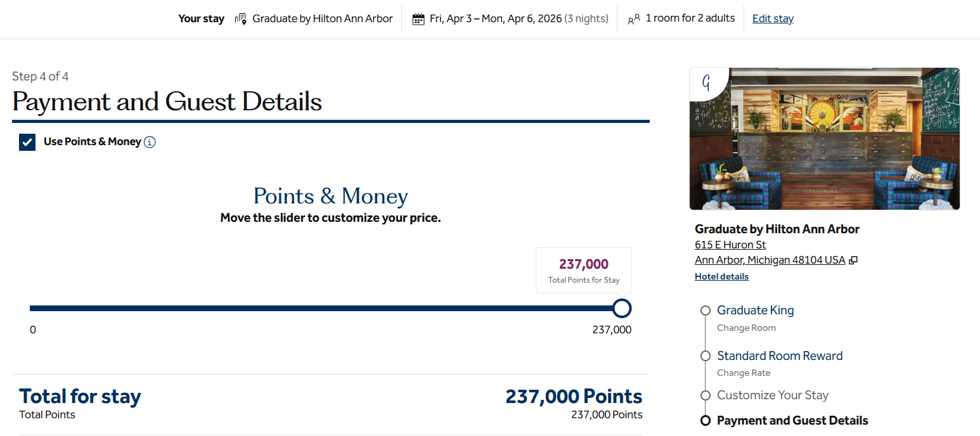Click the Graduate King step circle
This screenshot has width=980, height=436.
click(706, 311)
